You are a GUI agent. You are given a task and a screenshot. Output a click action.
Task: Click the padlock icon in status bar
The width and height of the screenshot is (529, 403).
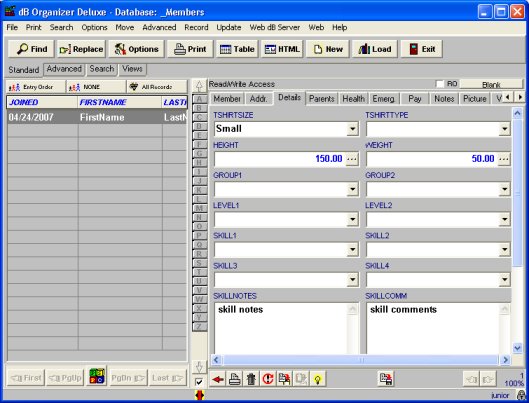click(x=522, y=395)
